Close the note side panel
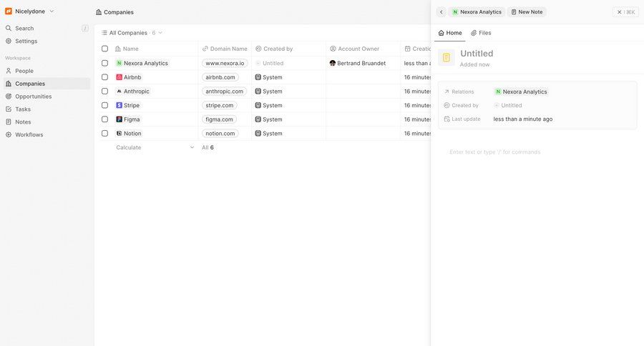Viewport: 644px width, 346px height. coord(625,12)
